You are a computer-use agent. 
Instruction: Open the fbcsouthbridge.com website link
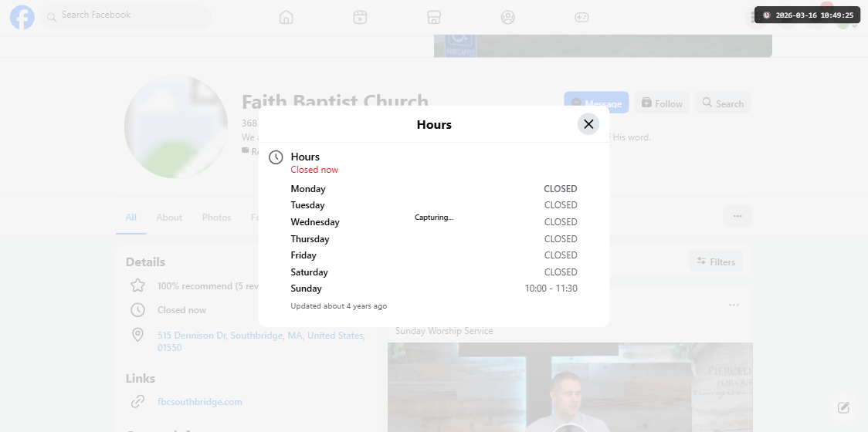coord(200,402)
